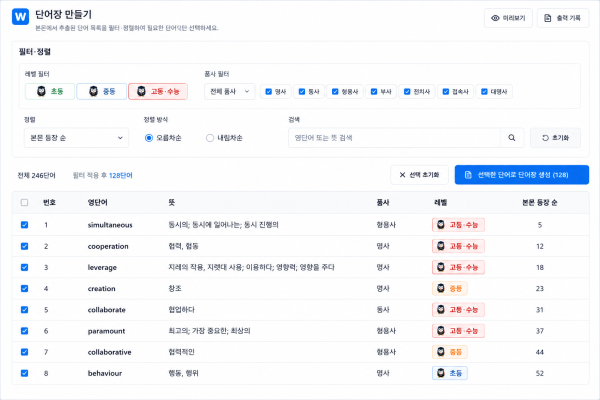
Task: Toggle the 명사 part-of-speech checkbox
Action: 269,91
